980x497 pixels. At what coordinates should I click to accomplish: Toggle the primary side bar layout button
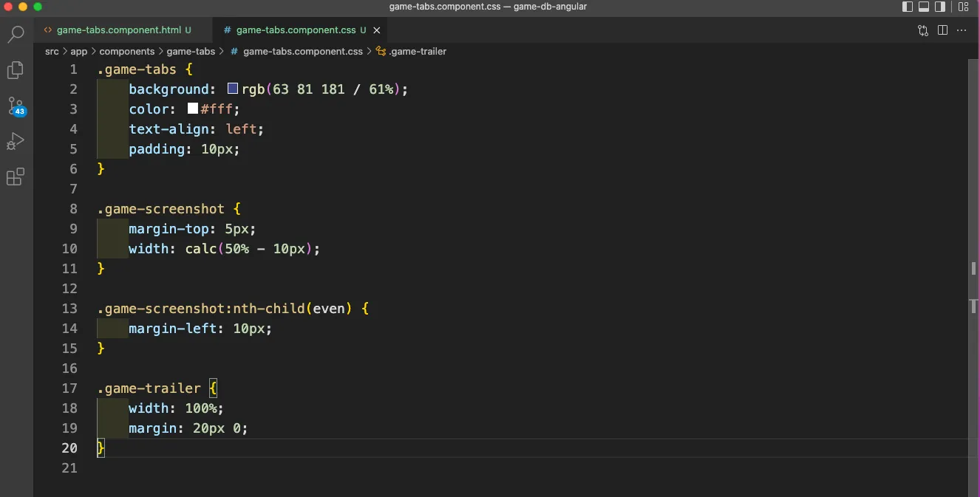click(908, 7)
